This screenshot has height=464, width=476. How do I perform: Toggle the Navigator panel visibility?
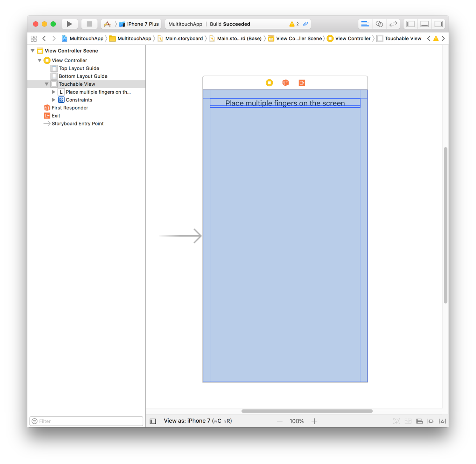411,24
